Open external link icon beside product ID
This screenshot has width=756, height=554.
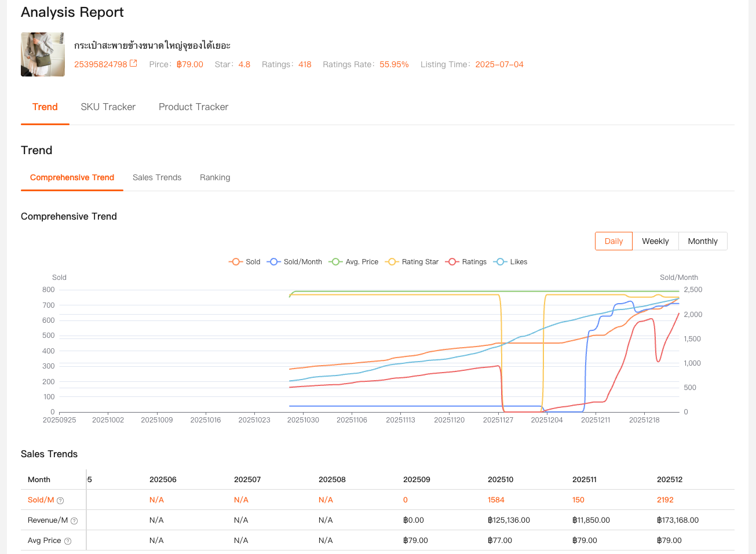click(133, 64)
